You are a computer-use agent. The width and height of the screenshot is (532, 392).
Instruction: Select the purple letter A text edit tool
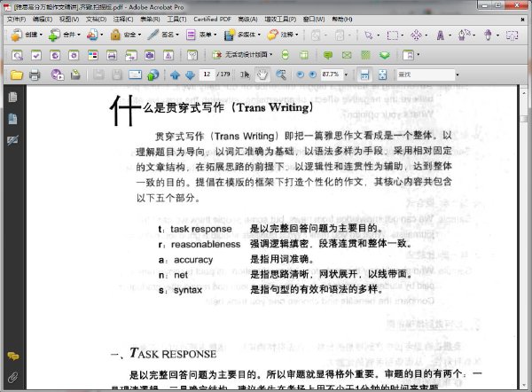(441, 35)
